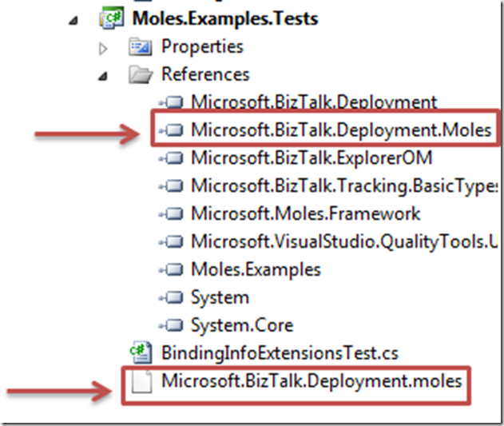Click the Properties folder icon

(140, 47)
